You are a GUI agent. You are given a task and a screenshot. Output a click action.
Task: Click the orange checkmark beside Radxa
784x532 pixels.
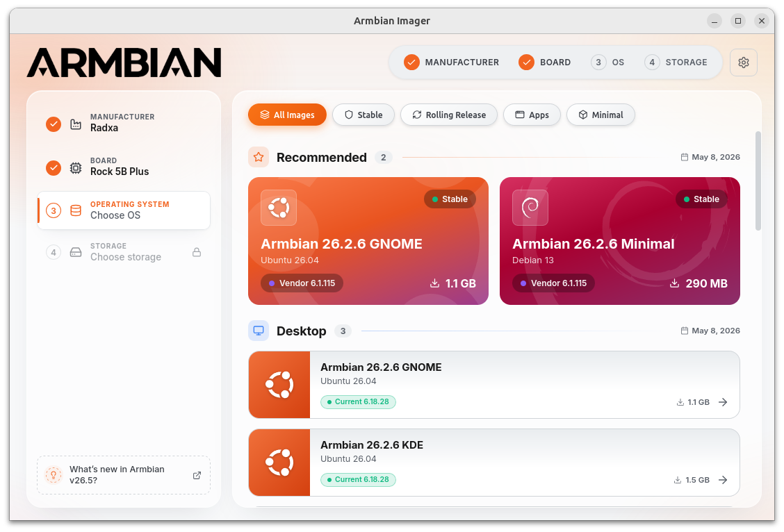[54, 124]
